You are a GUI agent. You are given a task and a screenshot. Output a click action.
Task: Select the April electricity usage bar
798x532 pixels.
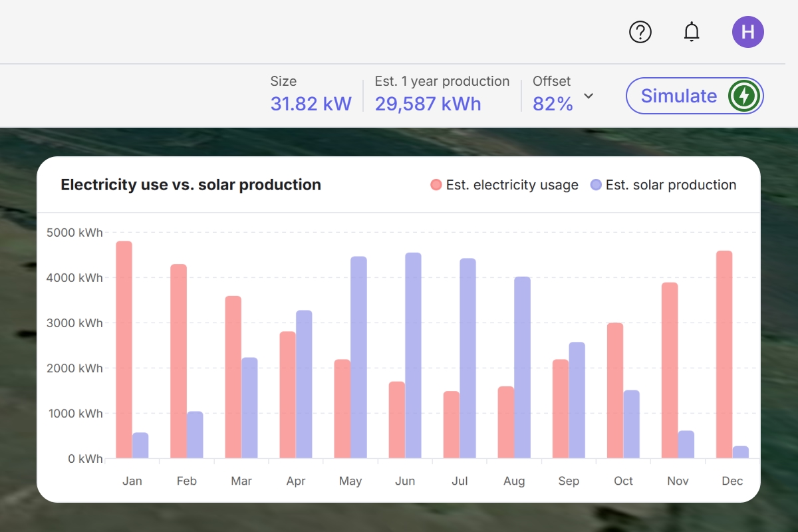(x=287, y=395)
